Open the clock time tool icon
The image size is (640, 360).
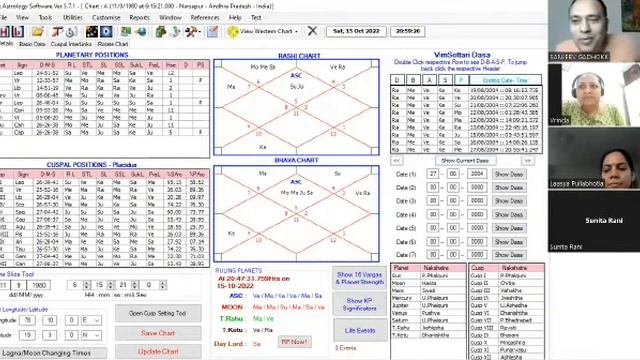[x=71, y=31]
